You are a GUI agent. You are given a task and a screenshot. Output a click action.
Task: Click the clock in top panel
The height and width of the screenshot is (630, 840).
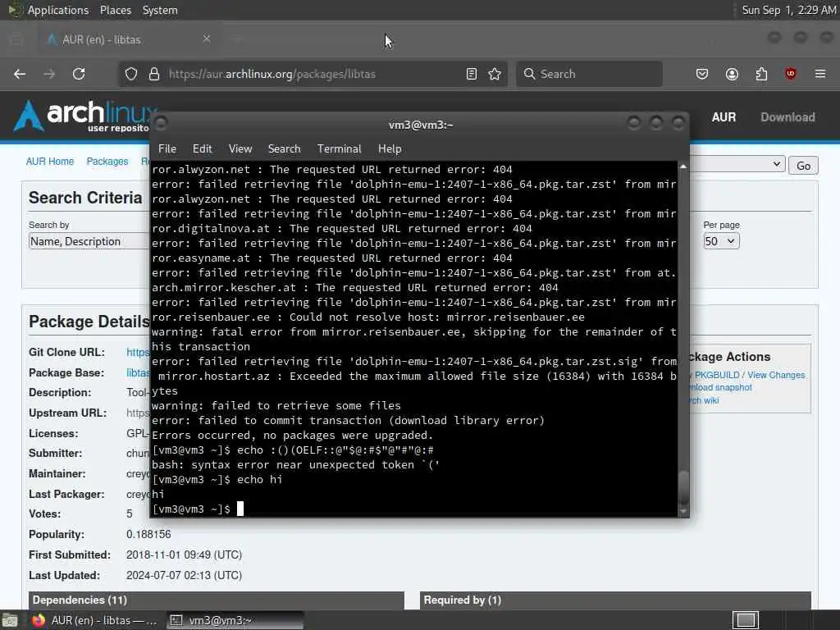pos(788,10)
